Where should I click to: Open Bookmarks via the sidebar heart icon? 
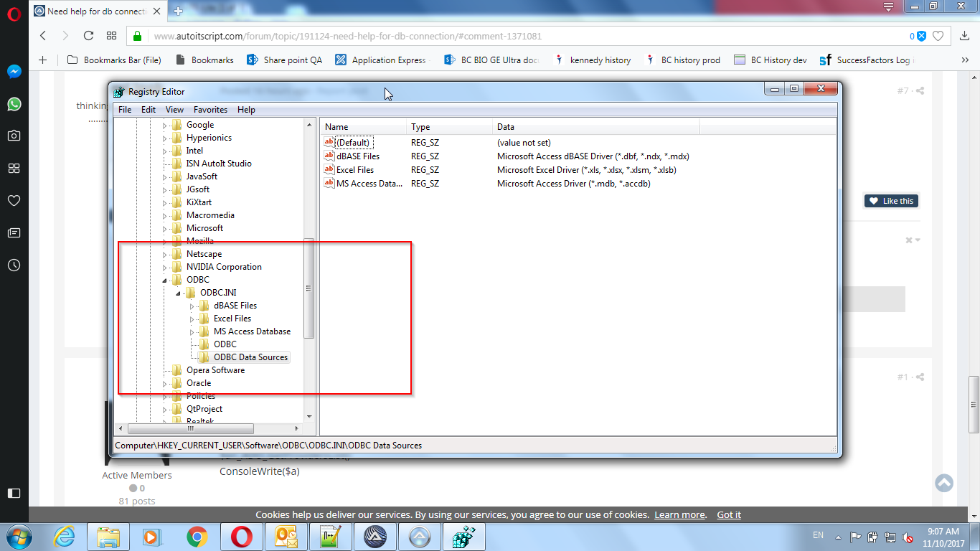14,200
